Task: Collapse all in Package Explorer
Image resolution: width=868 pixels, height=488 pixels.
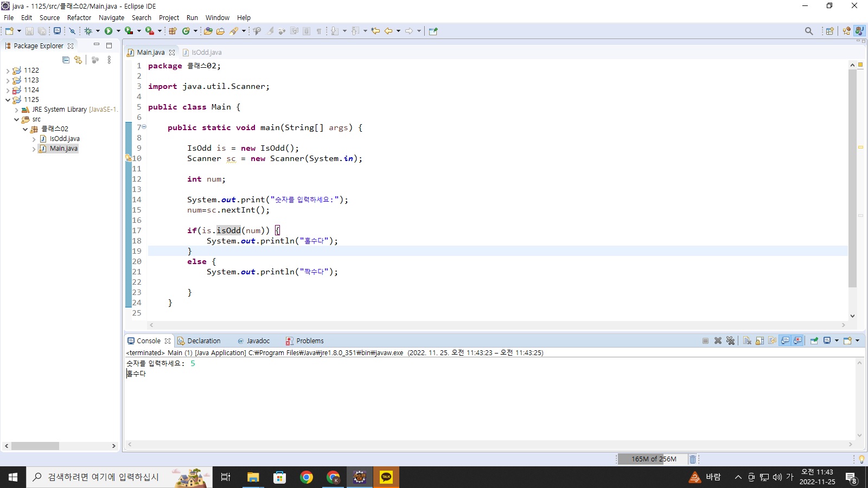Action: (66, 60)
